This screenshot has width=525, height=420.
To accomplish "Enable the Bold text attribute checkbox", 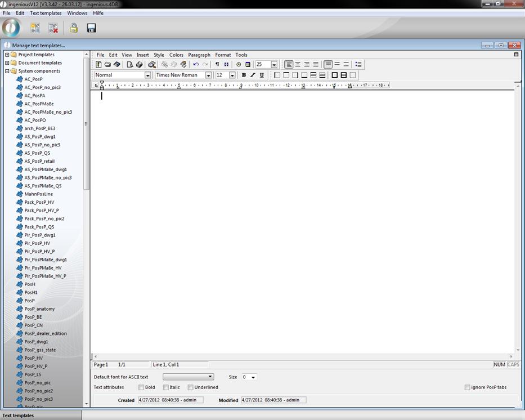I will (x=142, y=387).
